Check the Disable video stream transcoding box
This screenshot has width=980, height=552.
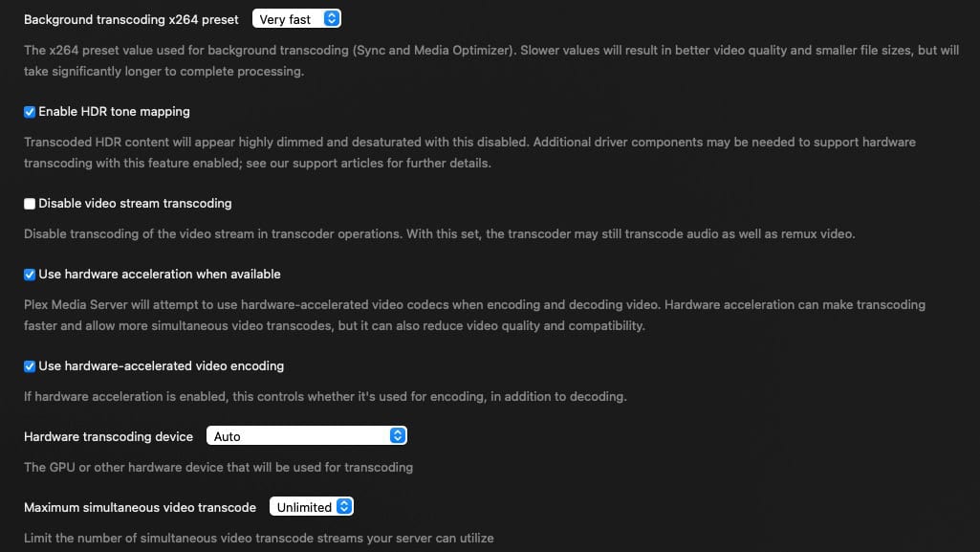coord(30,204)
